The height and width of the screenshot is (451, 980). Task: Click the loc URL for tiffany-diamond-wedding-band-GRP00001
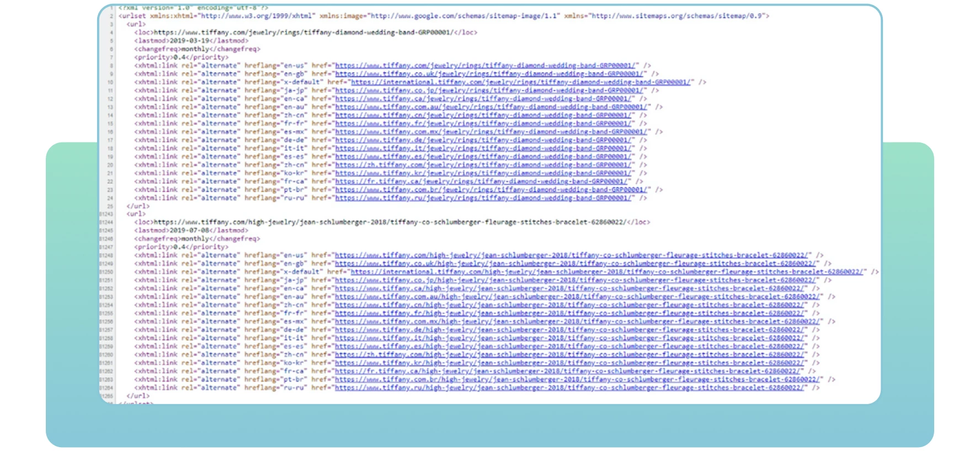[303, 33]
